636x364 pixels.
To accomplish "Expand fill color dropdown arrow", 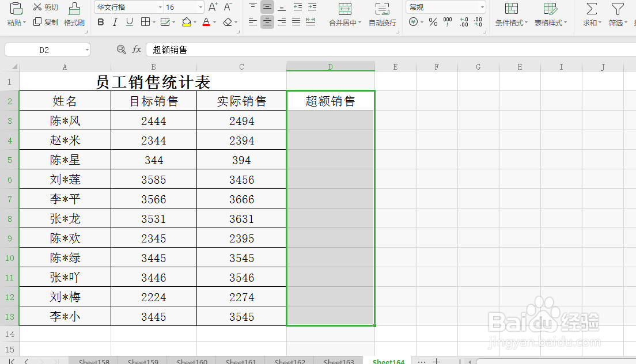I will tap(195, 22).
